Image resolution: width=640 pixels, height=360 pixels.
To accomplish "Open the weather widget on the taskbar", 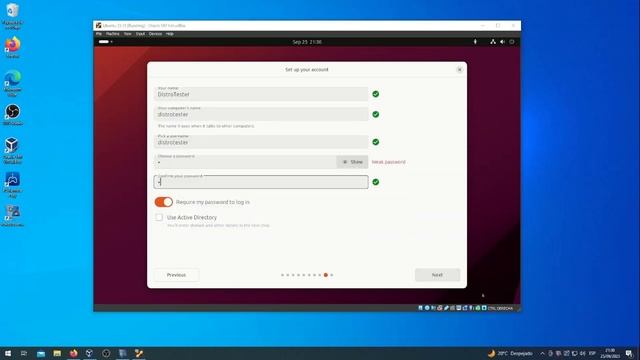I will click(x=510, y=353).
